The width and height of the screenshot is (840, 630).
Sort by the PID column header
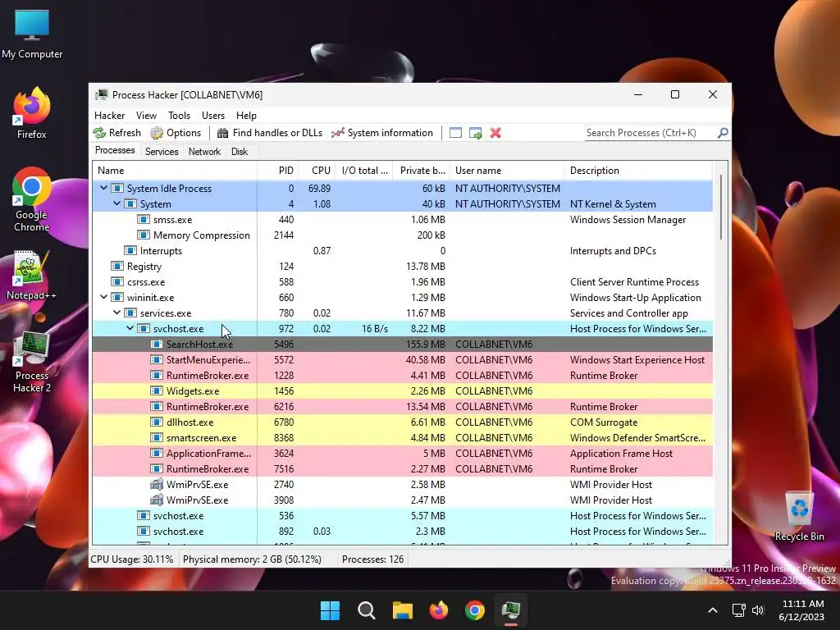[278, 171]
